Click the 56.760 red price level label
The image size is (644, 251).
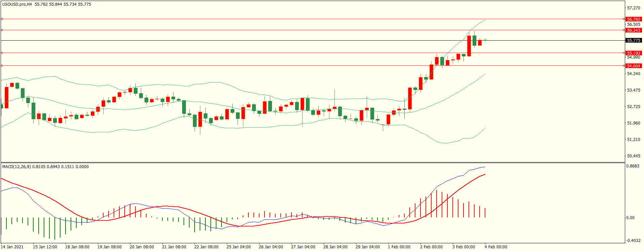[634, 19]
